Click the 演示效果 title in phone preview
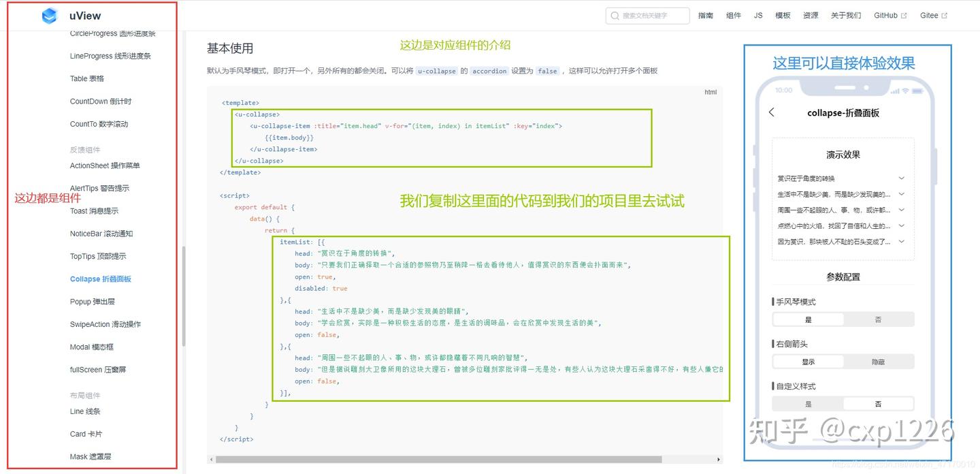 click(x=843, y=155)
